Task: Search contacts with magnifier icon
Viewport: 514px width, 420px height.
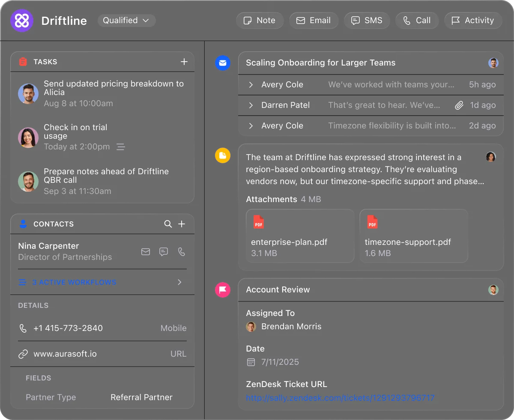Action: tap(168, 224)
